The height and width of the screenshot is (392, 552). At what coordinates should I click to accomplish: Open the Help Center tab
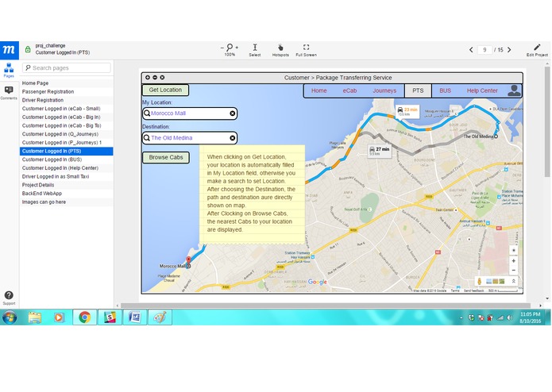tap(482, 90)
